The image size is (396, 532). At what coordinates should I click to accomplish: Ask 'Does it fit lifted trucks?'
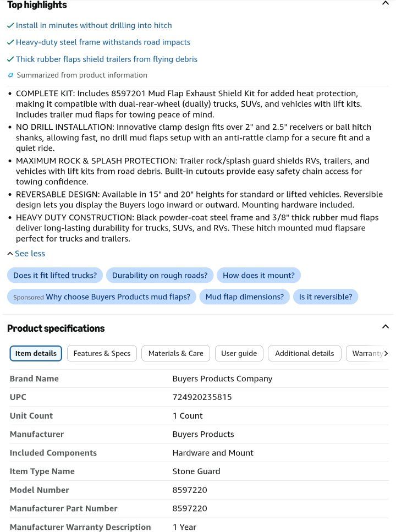(55, 275)
